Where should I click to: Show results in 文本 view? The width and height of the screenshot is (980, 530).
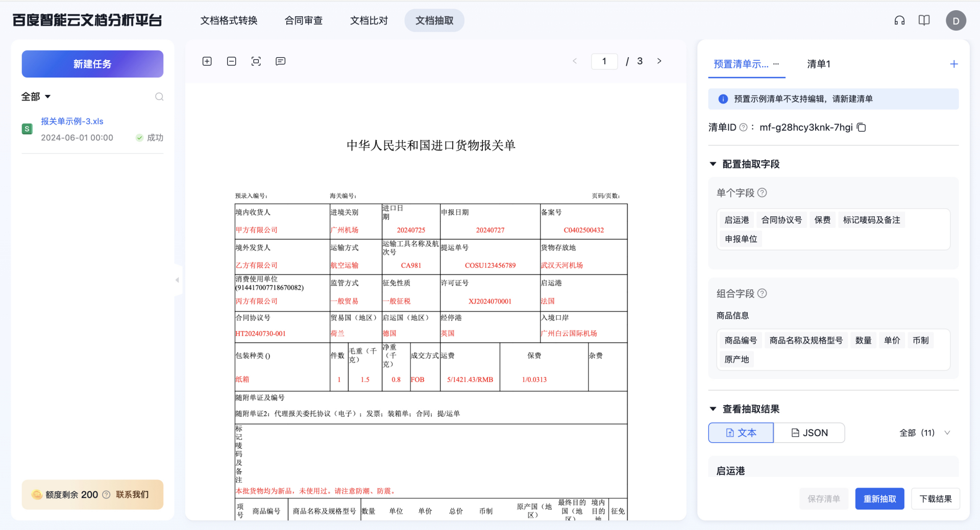[x=741, y=433]
